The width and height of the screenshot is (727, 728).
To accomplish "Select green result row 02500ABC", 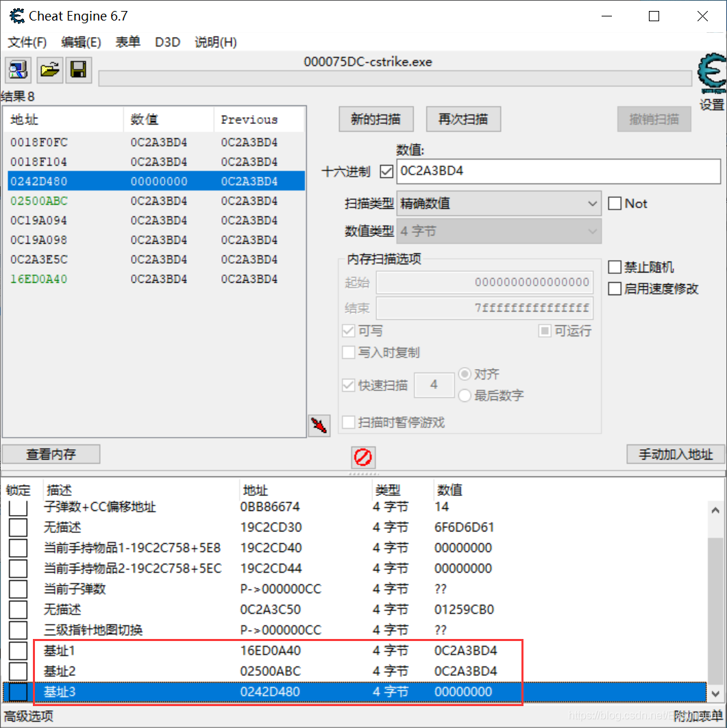I will pos(156,201).
